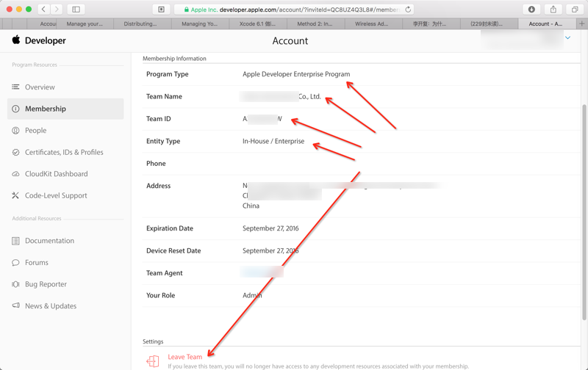This screenshot has width=588, height=370.
Task: Click the 'China' address line
Action: coord(251,206)
